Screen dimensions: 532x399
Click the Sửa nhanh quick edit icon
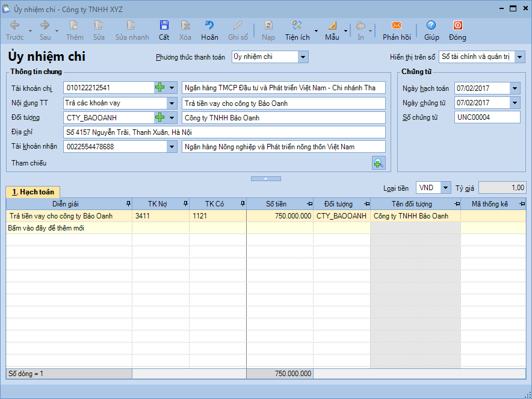pyautogui.click(x=132, y=25)
